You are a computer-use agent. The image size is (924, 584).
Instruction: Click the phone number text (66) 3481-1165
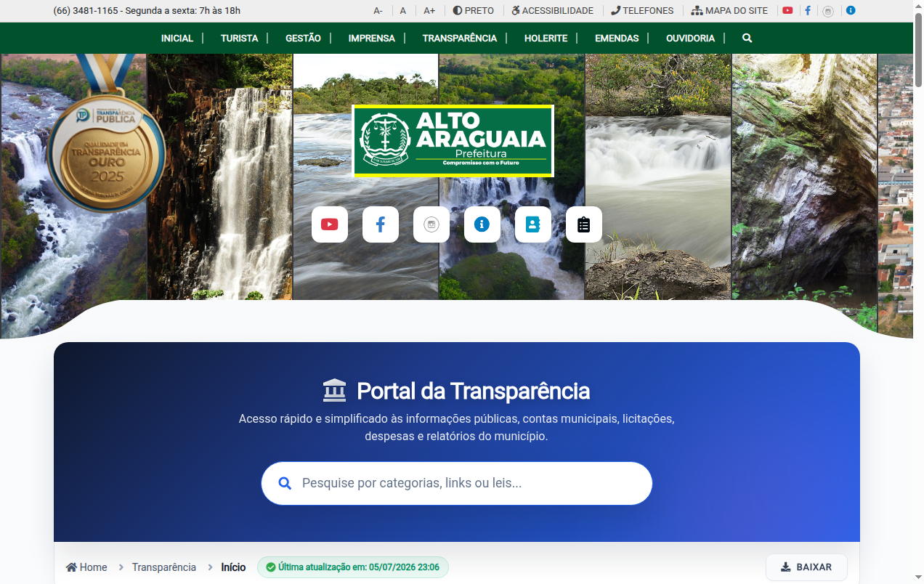tap(86, 11)
